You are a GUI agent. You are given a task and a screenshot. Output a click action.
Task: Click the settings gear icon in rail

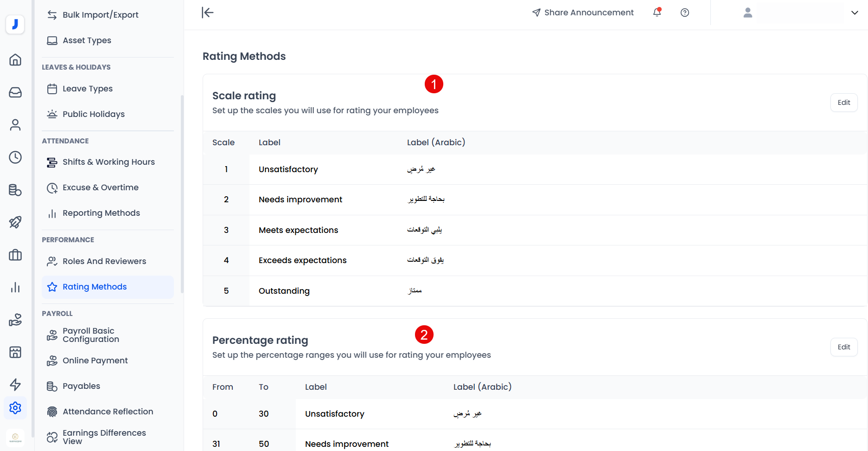click(x=15, y=408)
